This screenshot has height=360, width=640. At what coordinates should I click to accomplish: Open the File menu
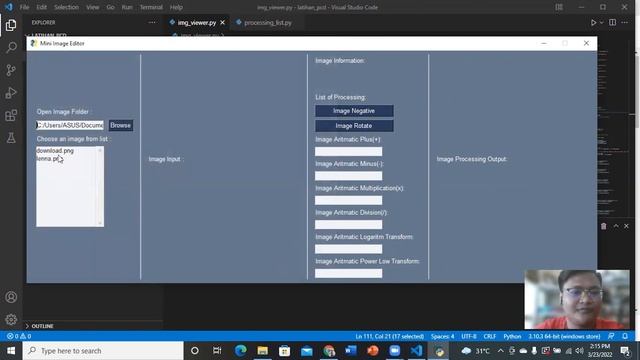24,7
